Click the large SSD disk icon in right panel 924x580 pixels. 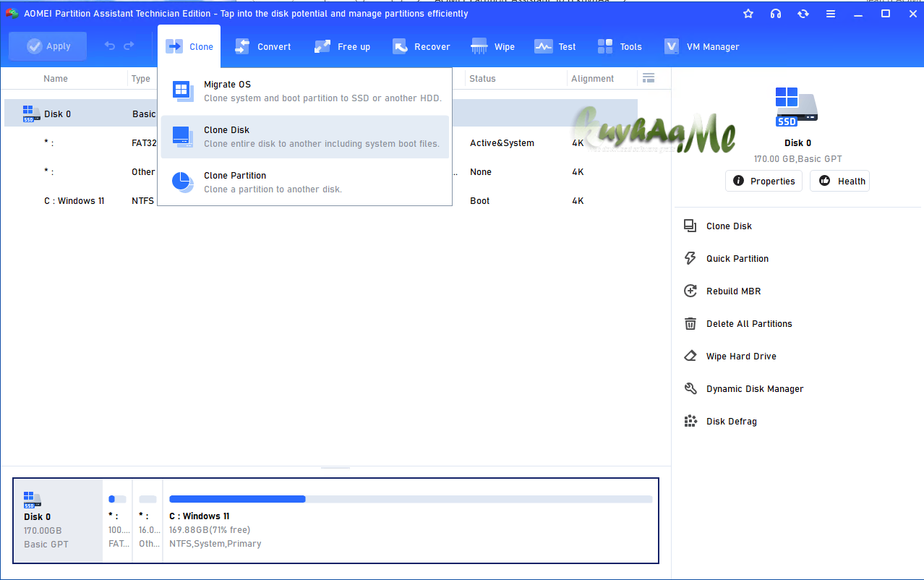click(797, 108)
